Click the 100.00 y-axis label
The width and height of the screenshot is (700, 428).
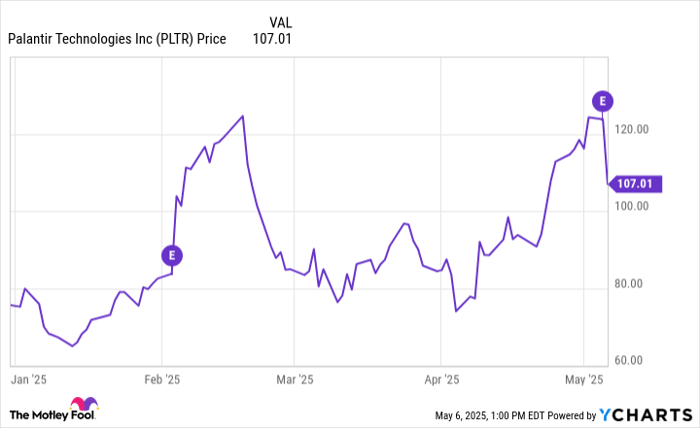point(633,207)
